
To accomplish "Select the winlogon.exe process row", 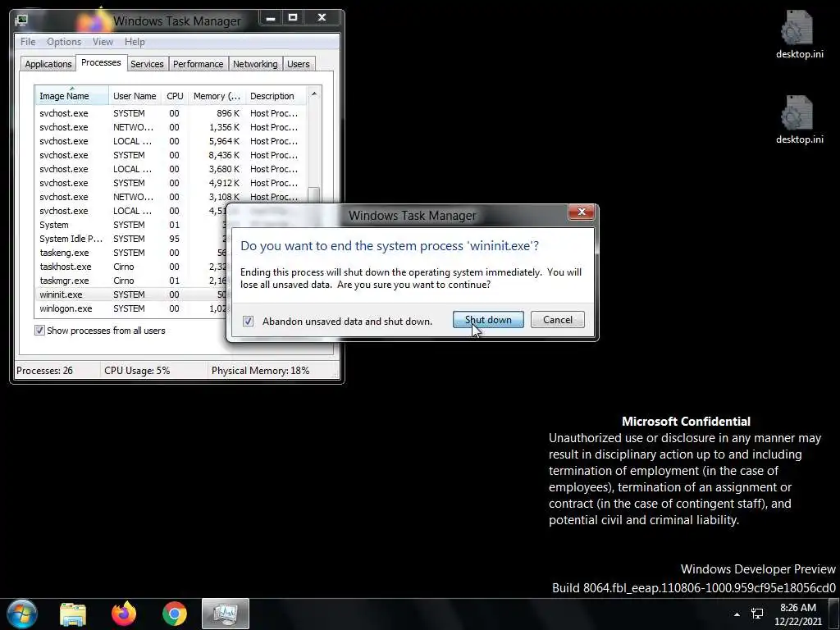I will coord(131,308).
